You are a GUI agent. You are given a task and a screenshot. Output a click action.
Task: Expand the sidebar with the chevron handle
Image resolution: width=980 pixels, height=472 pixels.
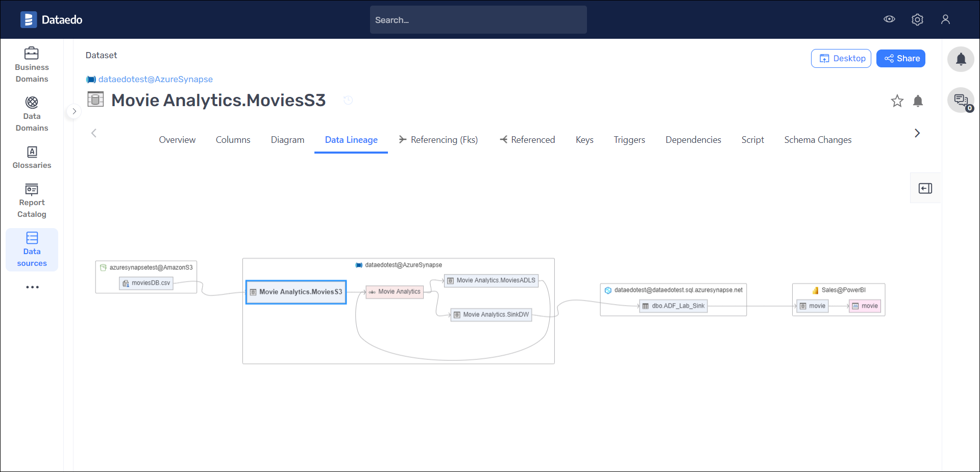74,111
